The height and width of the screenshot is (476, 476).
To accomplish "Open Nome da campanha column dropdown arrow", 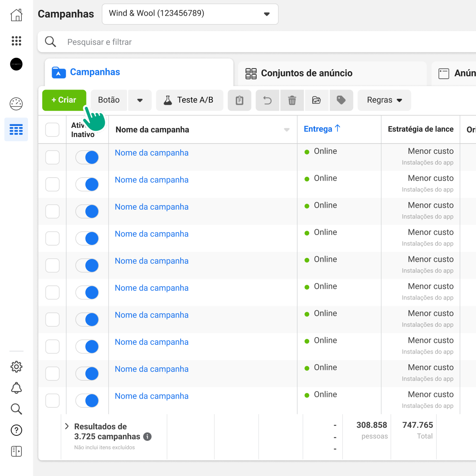I will 287,130.
